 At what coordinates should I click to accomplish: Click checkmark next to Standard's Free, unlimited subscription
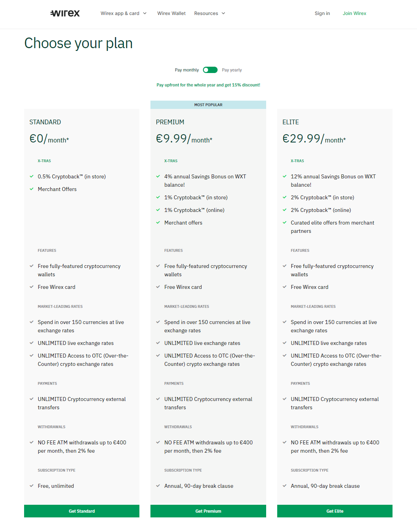coord(32,486)
